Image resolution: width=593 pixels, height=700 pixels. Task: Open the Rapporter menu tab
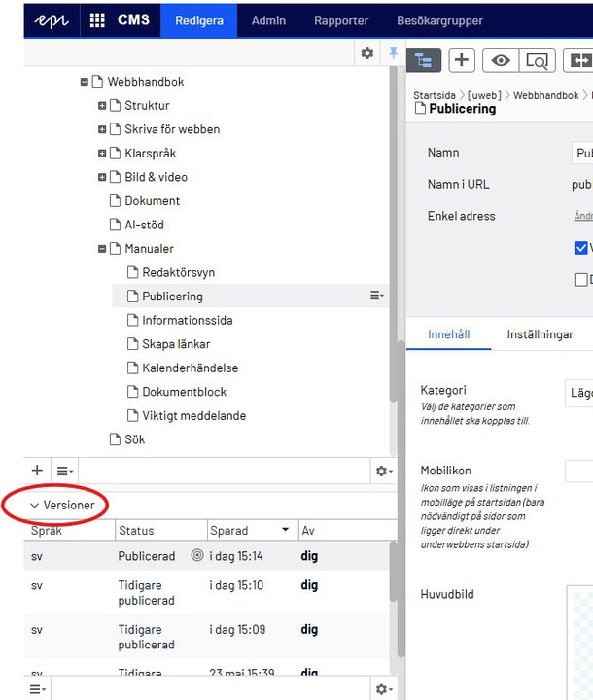(341, 20)
